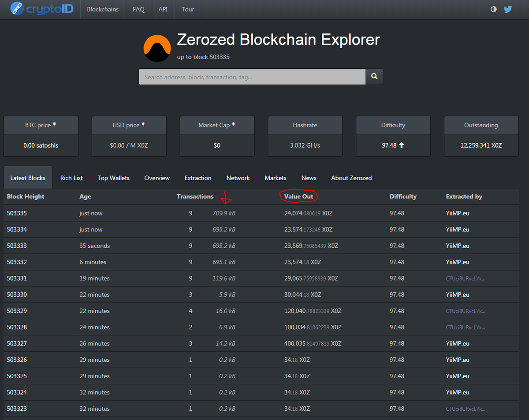Click the Block Height column header
The width and height of the screenshot is (529, 420).
pos(26,197)
